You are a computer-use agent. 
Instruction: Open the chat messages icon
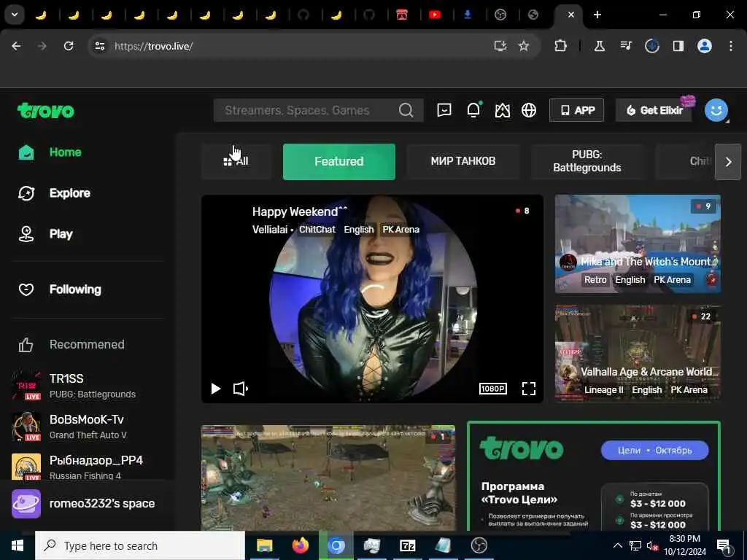click(444, 111)
